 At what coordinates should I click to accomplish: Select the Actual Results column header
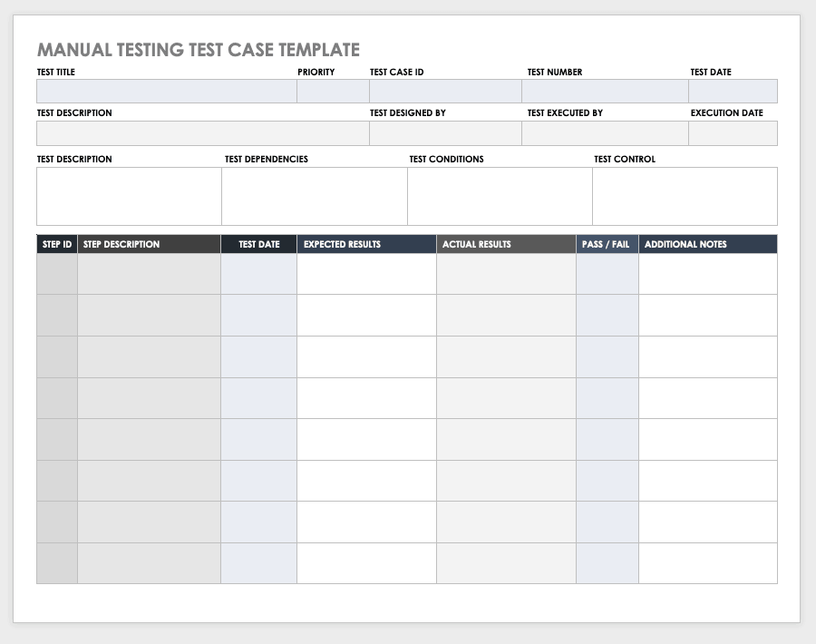[506, 244]
